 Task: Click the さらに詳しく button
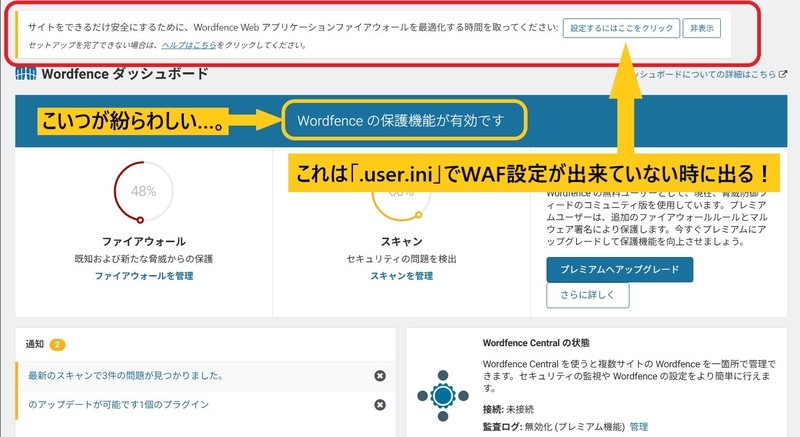pos(587,295)
